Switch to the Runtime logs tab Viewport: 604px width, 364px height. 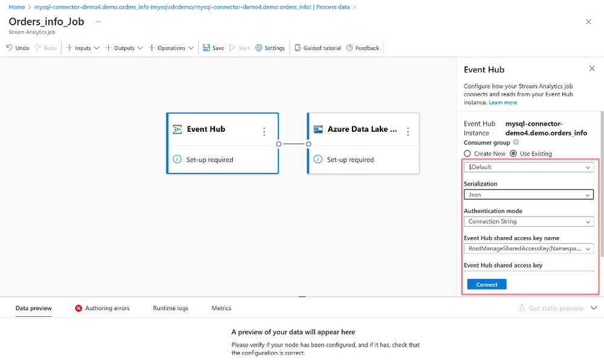(x=170, y=308)
